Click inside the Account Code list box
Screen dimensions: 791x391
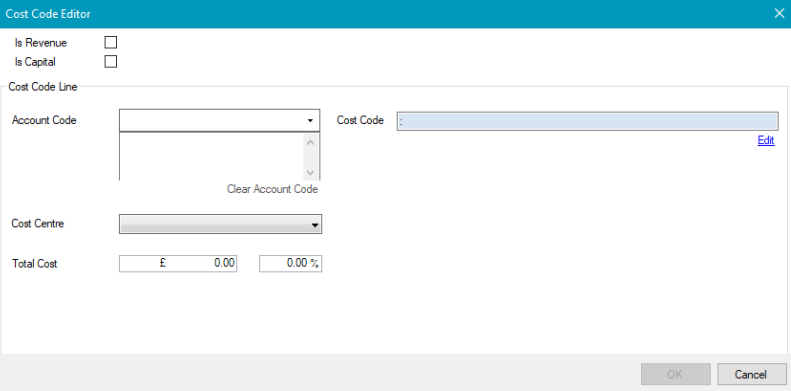click(211, 156)
